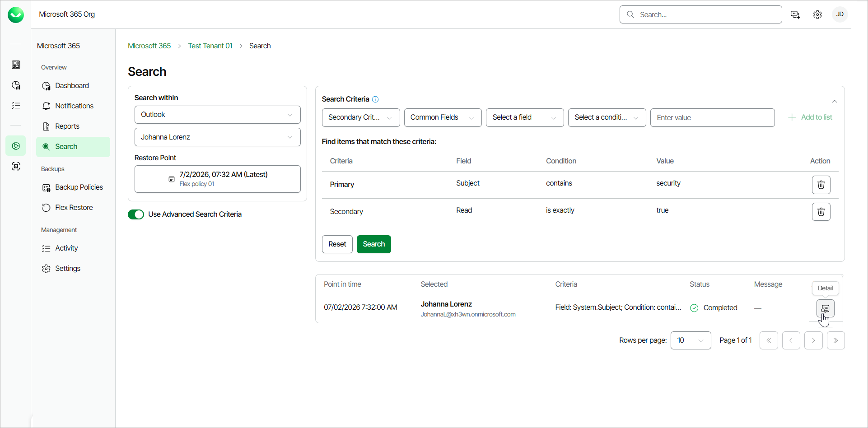Open the Select a field dropdown
The height and width of the screenshot is (428, 868).
(x=525, y=117)
